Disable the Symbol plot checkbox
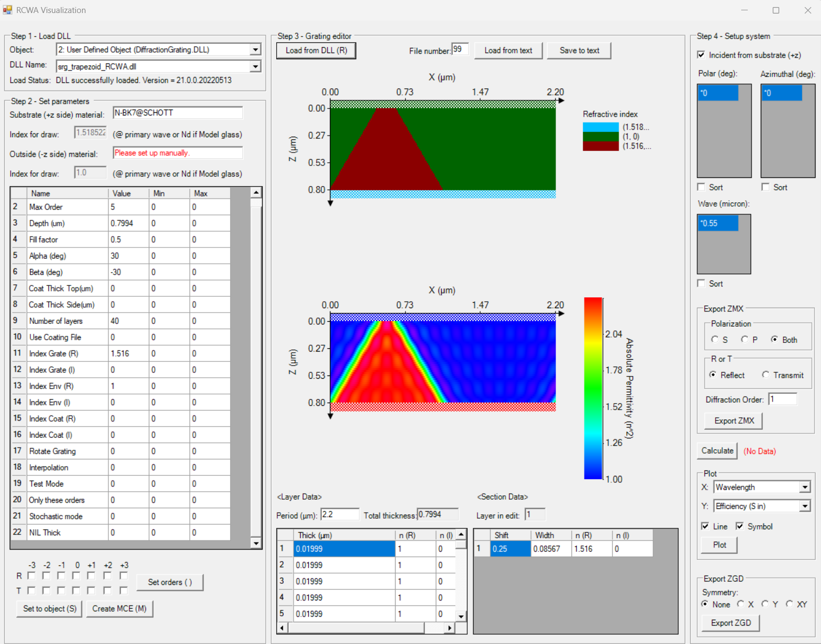 740,526
